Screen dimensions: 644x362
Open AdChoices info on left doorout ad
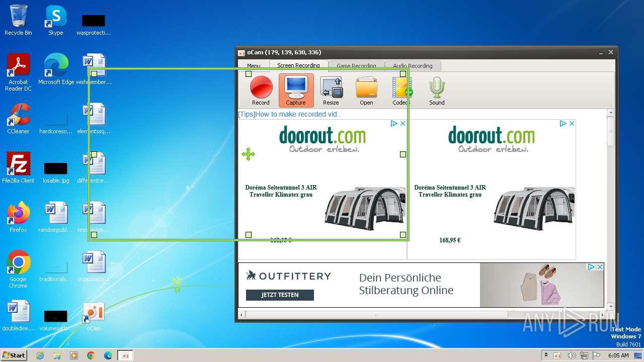click(x=394, y=123)
